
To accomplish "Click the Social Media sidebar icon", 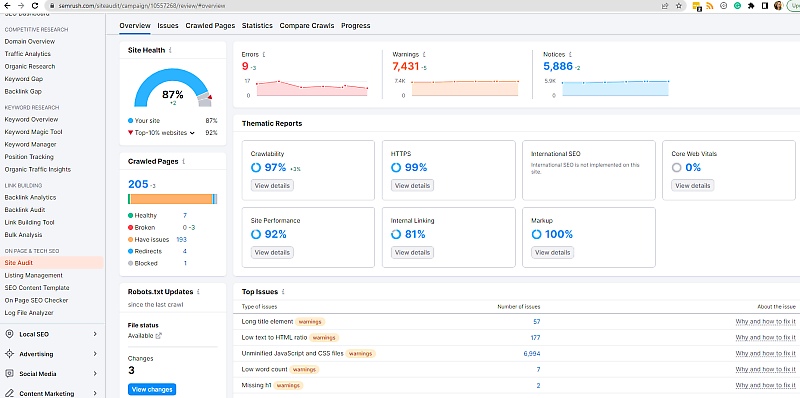I will pyautogui.click(x=9, y=374).
